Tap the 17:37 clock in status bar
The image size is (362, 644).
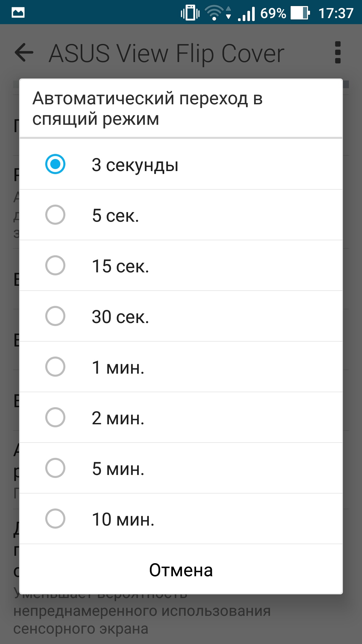pyautogui.click(x=336, y=13)
